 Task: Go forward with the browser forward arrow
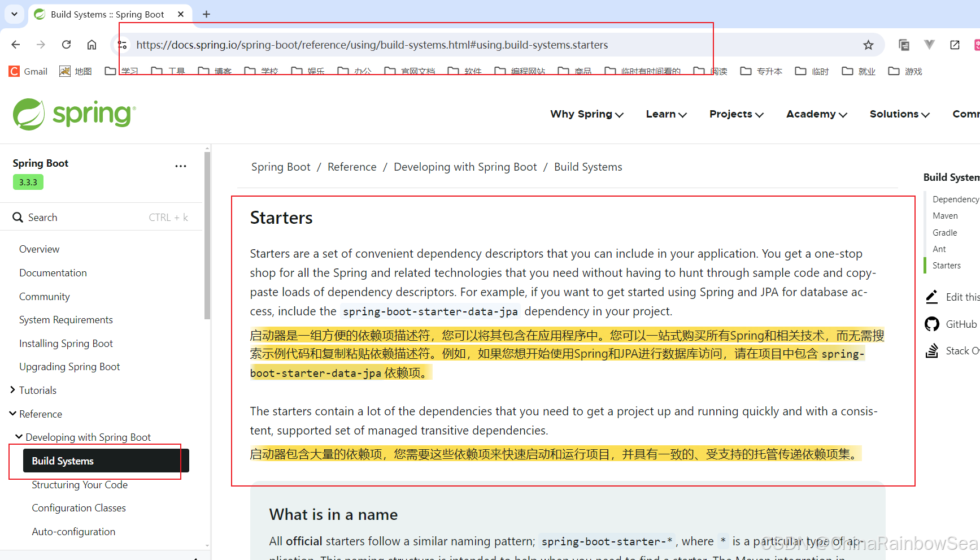[41, 45]
